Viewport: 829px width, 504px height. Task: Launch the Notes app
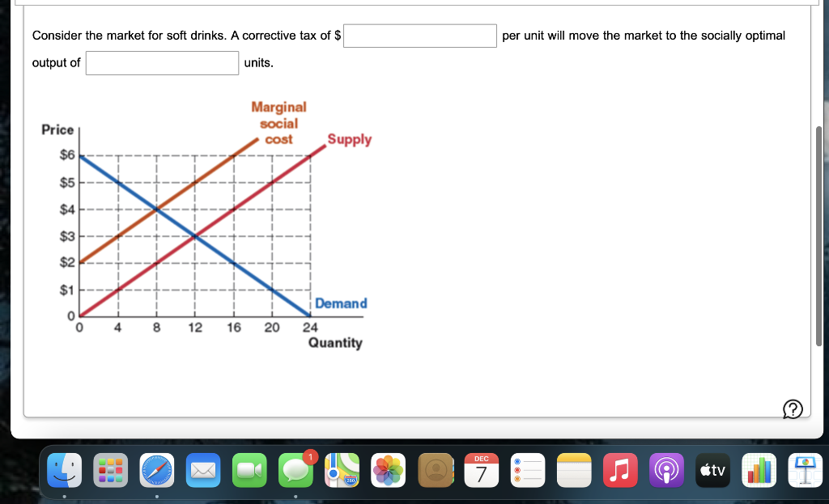574,470
